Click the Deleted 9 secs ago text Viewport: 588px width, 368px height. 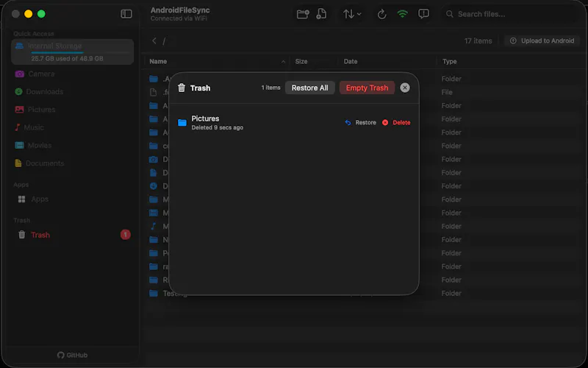[x=217, y=127]
